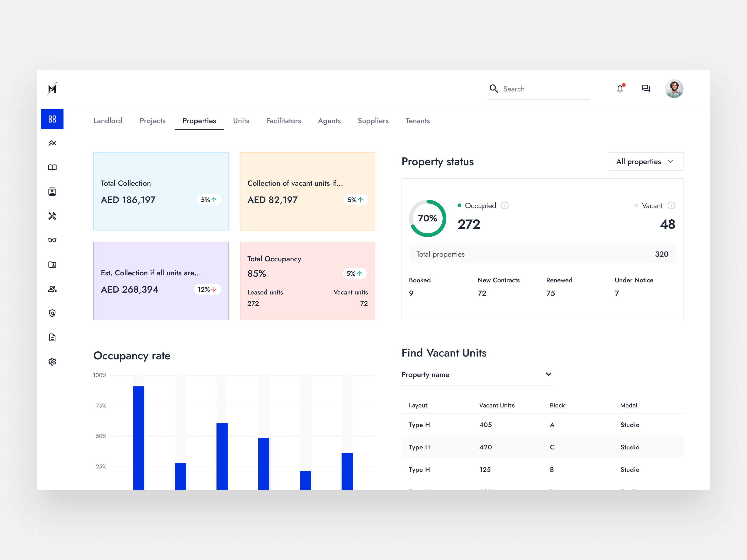Open the Total Collection card
This screenshot has height=560, width=747.
point(161,191)
